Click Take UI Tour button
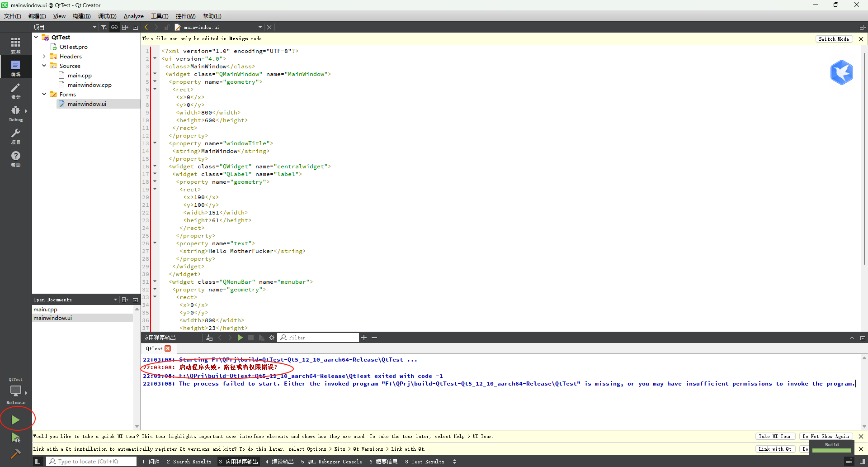The height and width of the screenshot is (467, 868). [x=775, y=436]
